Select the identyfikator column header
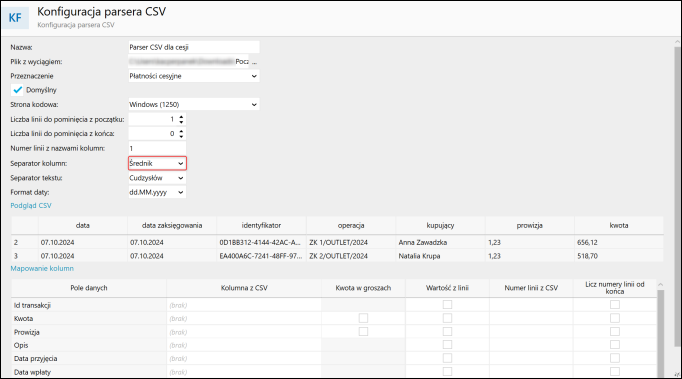Viewport: 682px width, 379px height. coord(261,225)
